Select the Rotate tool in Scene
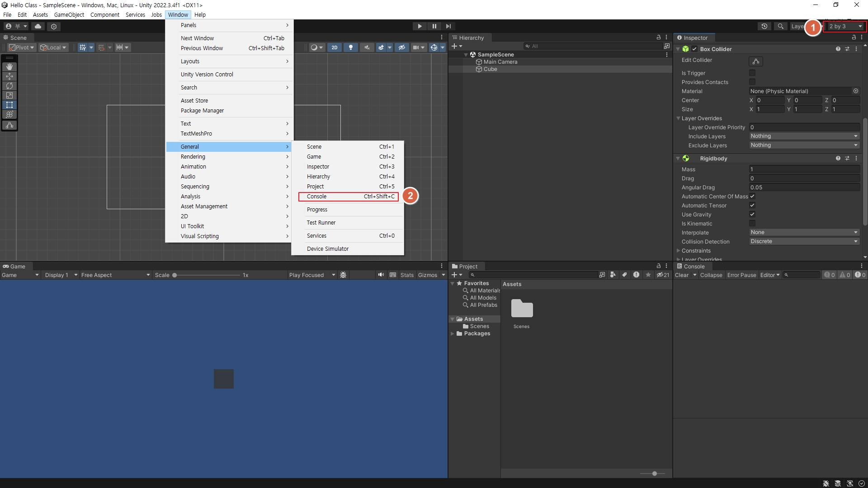868x488 pixels. (x=9, y=86)
